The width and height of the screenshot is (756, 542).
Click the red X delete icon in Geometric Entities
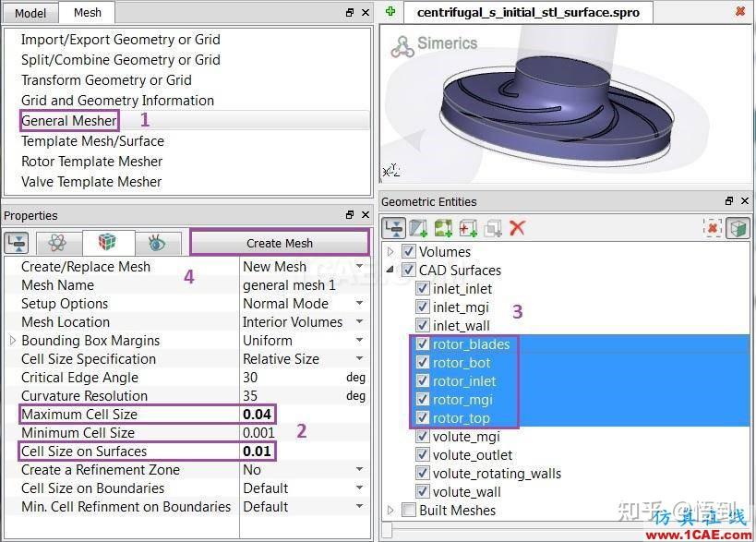pos(517,227)
